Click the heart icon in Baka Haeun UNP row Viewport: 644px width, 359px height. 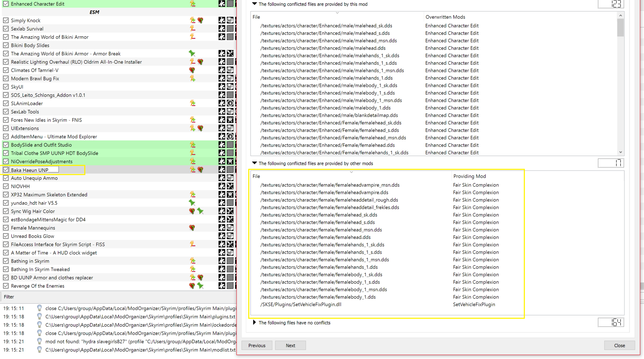[x=201, y=170]
